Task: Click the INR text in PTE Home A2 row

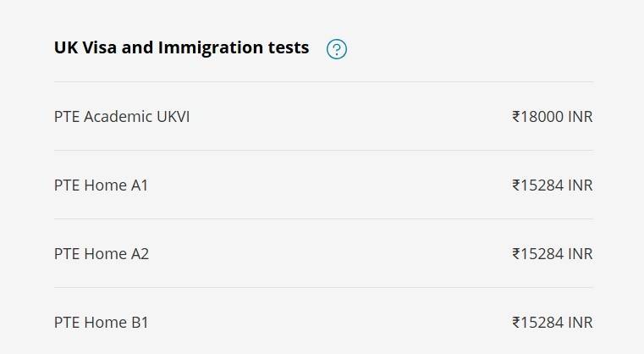Action: click(581, 254)
